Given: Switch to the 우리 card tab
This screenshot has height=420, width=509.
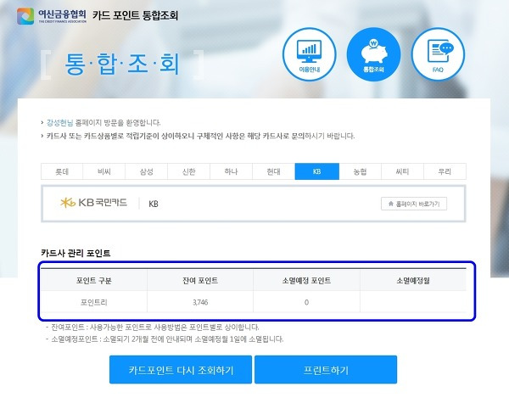Looking at the screenshot, I should click(445, 171).
